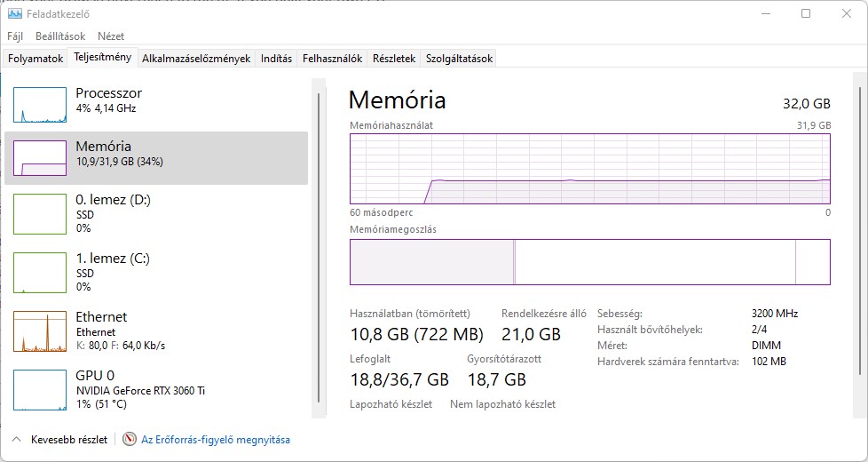Viewport: 868px width, 462px height.
Task: Go to the Indítás tab
Action: 276,59
